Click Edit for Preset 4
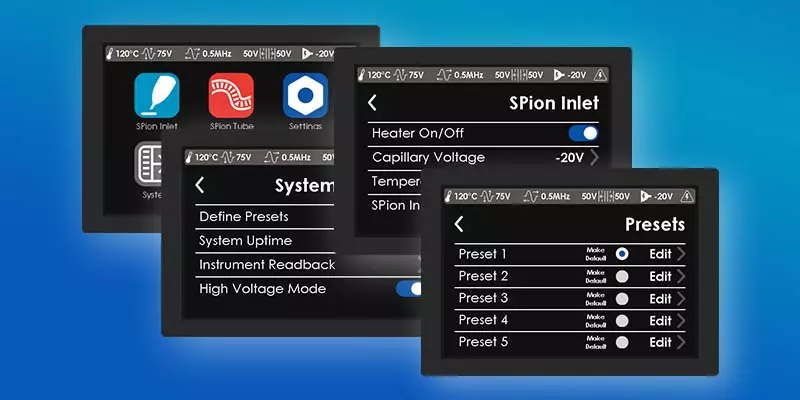 (660, 320)
